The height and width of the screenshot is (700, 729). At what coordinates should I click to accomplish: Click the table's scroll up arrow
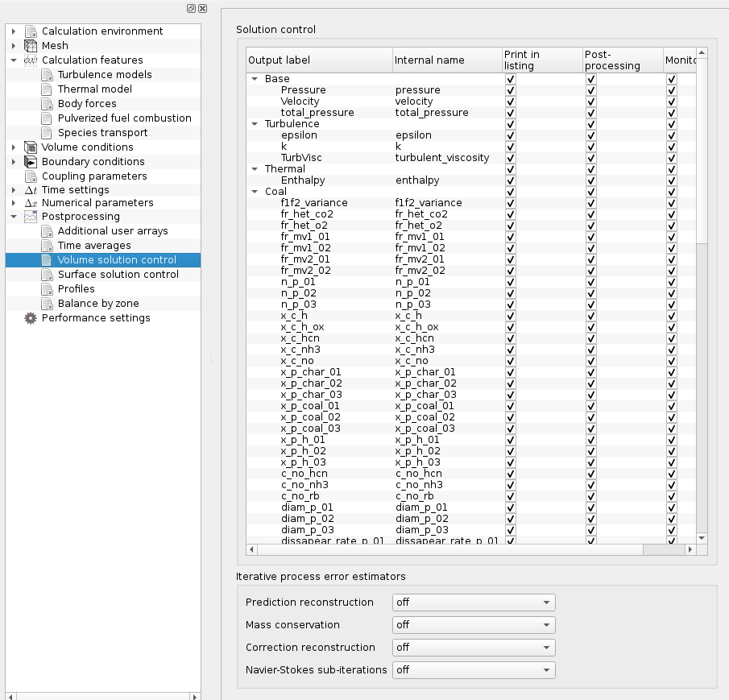pyautogui.click(x=702, y=53)
